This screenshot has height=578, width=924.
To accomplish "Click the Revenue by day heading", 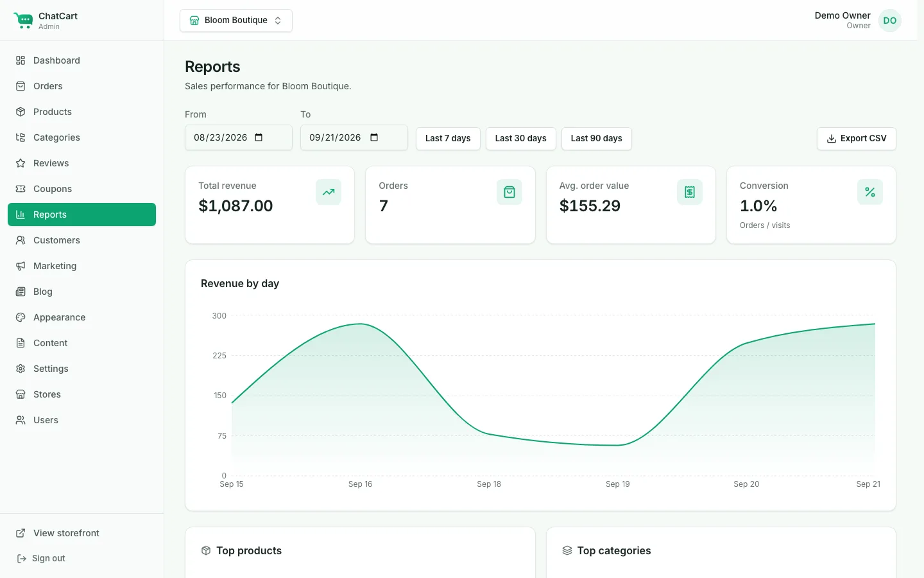I will [x=240, y=284].
